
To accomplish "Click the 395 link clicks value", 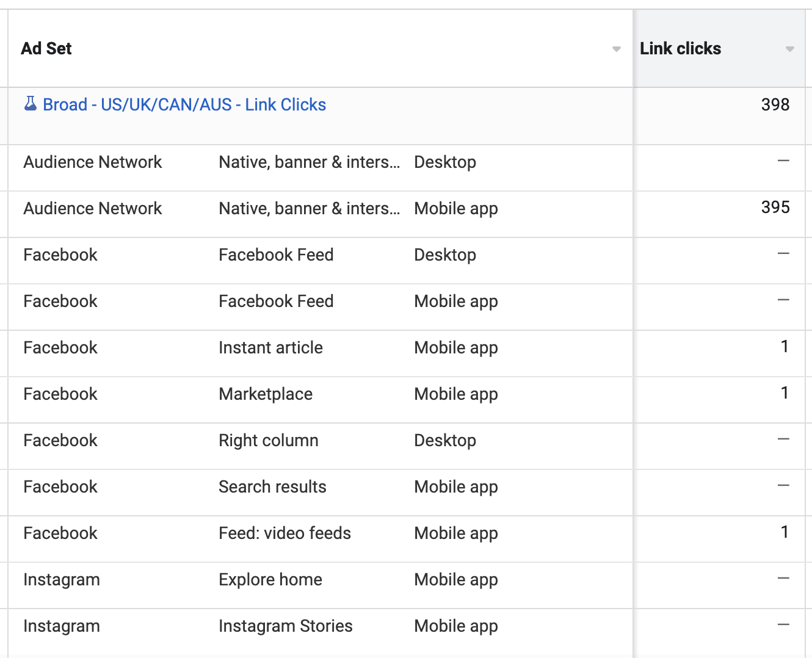I will (x=775, y=208).
